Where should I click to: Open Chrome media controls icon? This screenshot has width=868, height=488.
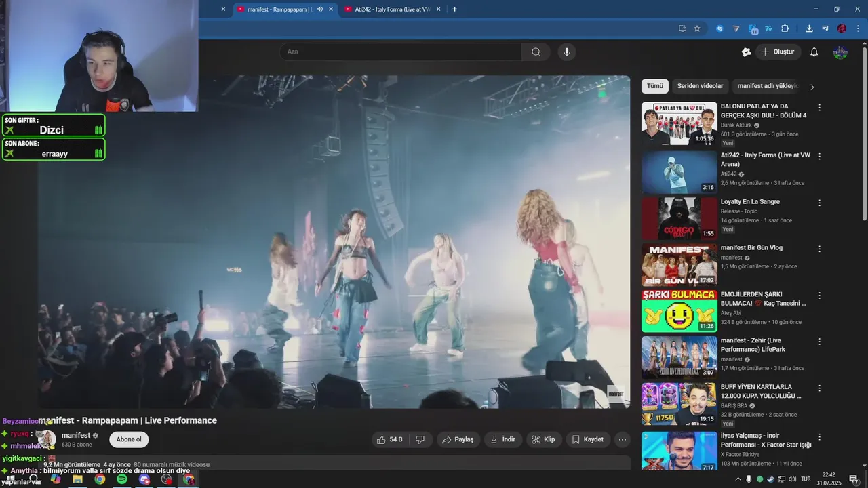pyautogui.click(x=825, y=28)
